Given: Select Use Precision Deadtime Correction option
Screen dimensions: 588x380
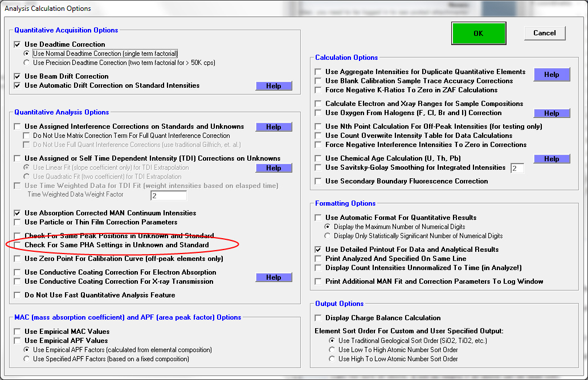Looking at the screenshot, I should point(27,63).
